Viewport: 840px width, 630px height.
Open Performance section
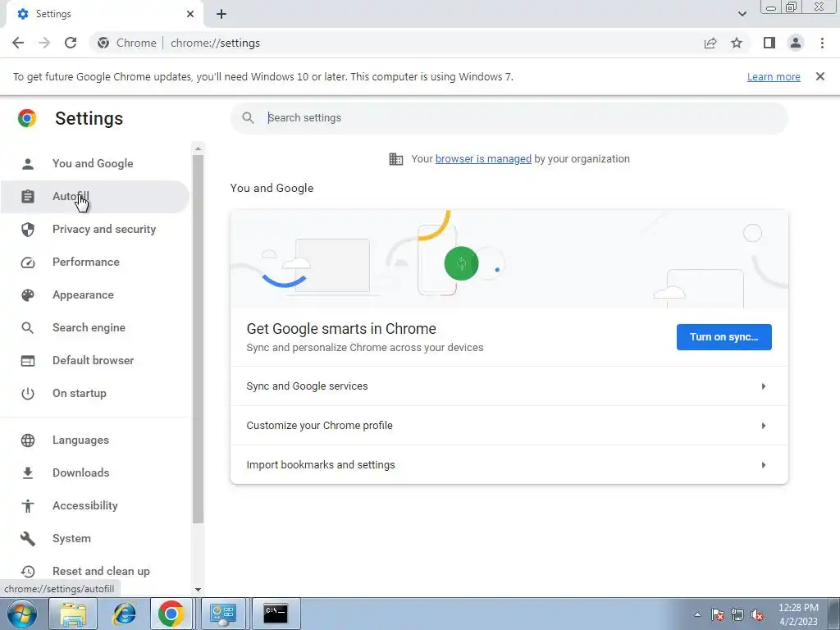[x=95, y=262]
